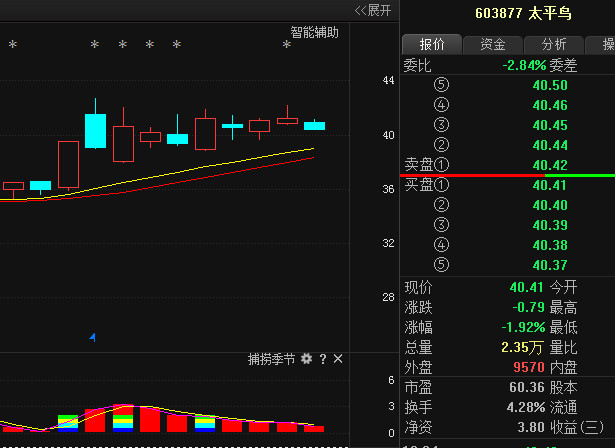
Task: Select the 市盈 value 60.36
Action: 526,387
